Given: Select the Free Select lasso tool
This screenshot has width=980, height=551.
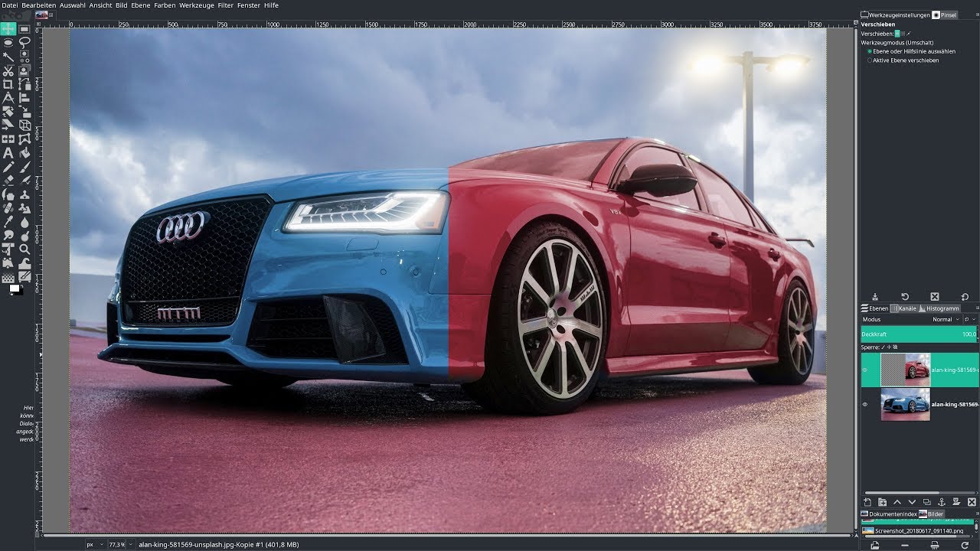Looking at the screenshot, I should pyautogui.click(x=24, y=43).
